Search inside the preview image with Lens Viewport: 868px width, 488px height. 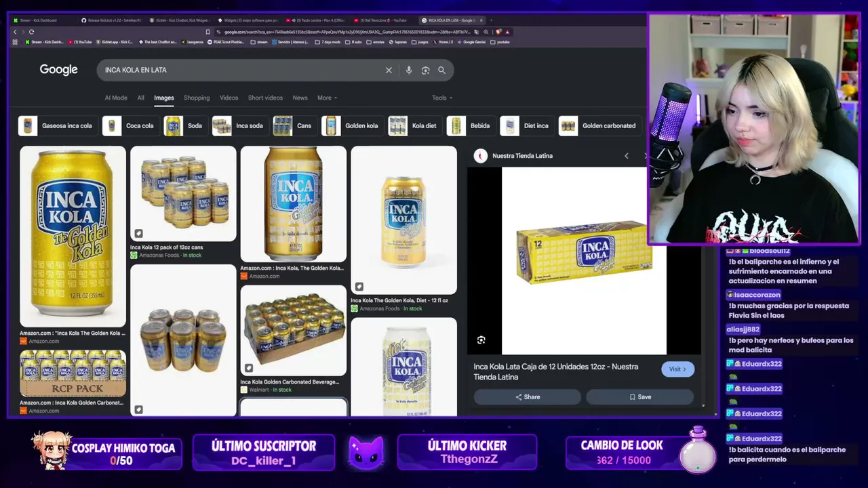coord(481,340)
